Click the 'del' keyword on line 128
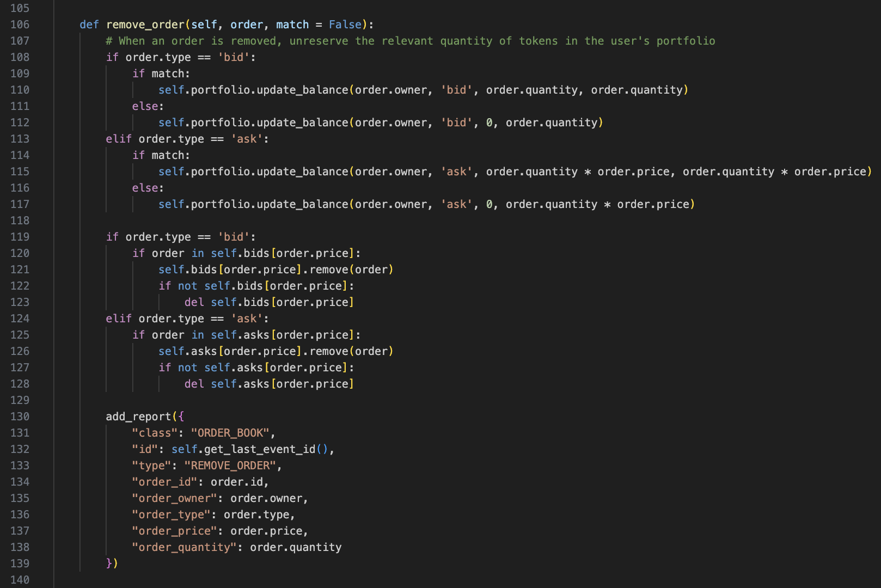881x588 pixels. point(194,384)
